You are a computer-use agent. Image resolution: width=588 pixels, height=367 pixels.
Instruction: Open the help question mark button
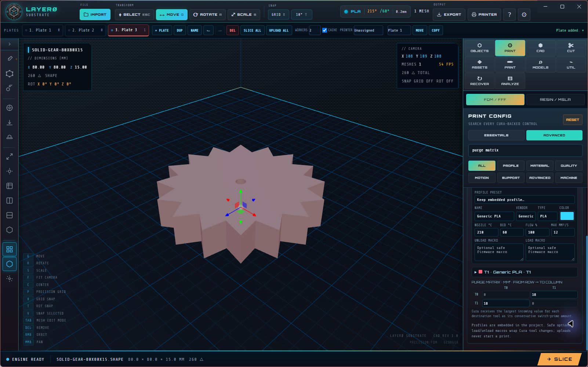(509, 15)
